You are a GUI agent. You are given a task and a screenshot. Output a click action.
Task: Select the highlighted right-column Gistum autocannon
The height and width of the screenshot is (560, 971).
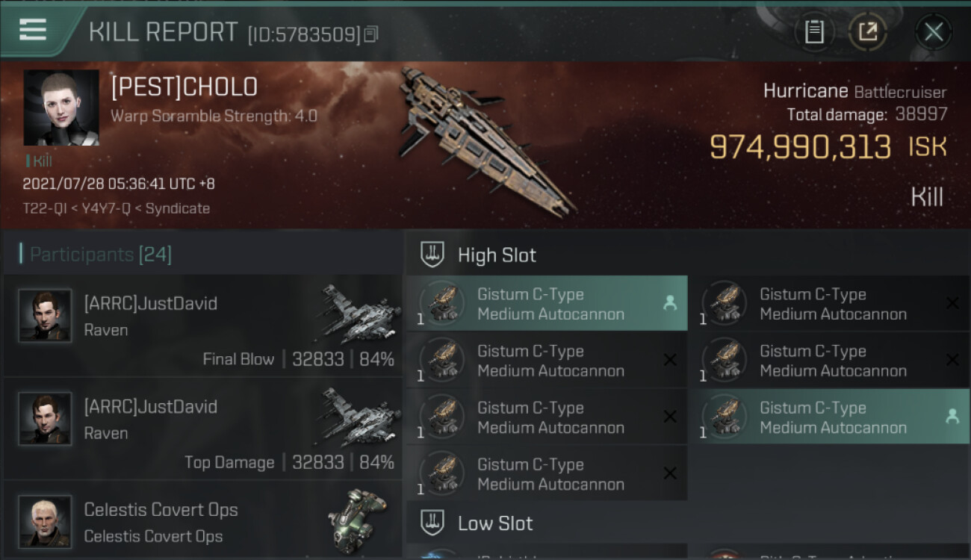tap(829, 417)
